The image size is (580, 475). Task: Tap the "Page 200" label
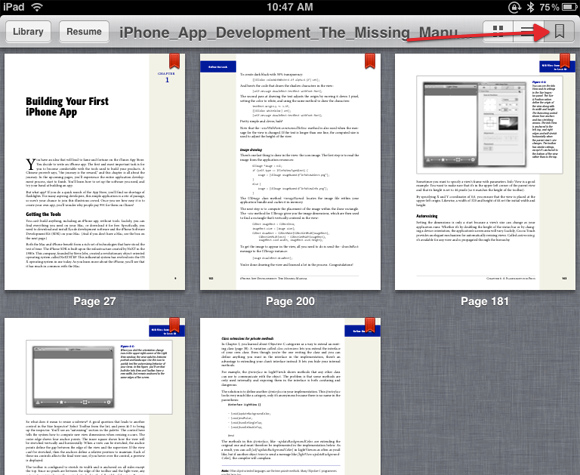click(290, 301)
